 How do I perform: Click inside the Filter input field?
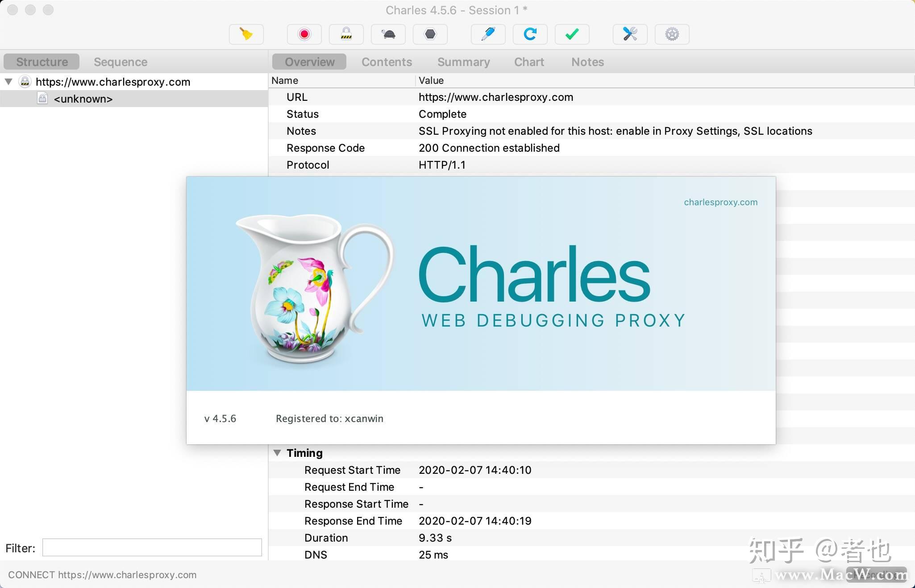coord(151,547)
